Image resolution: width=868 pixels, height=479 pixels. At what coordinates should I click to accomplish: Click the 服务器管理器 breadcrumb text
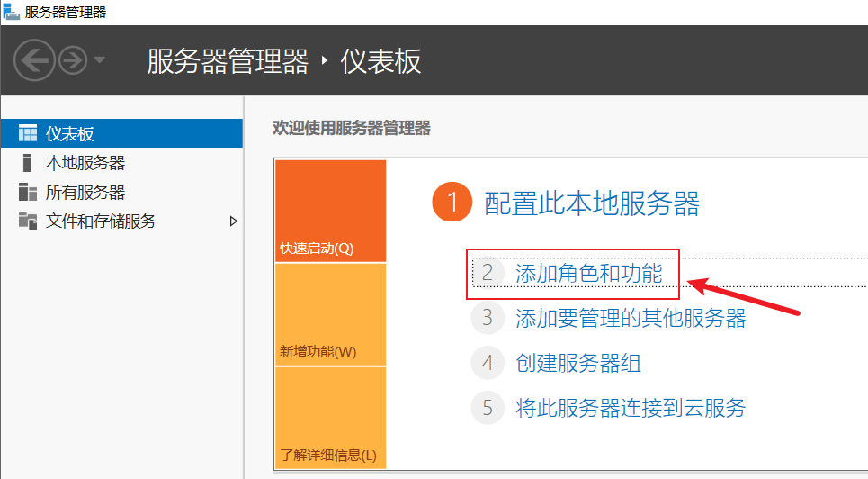[x=228, y=61]
